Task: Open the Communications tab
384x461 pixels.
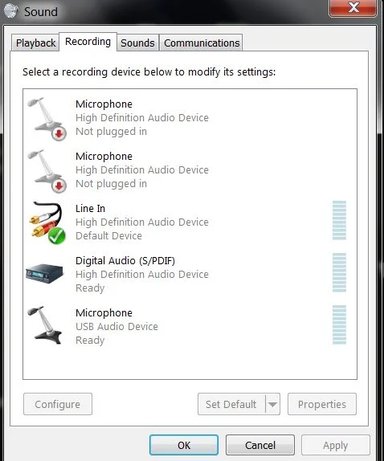Action: tap(202, 43)
